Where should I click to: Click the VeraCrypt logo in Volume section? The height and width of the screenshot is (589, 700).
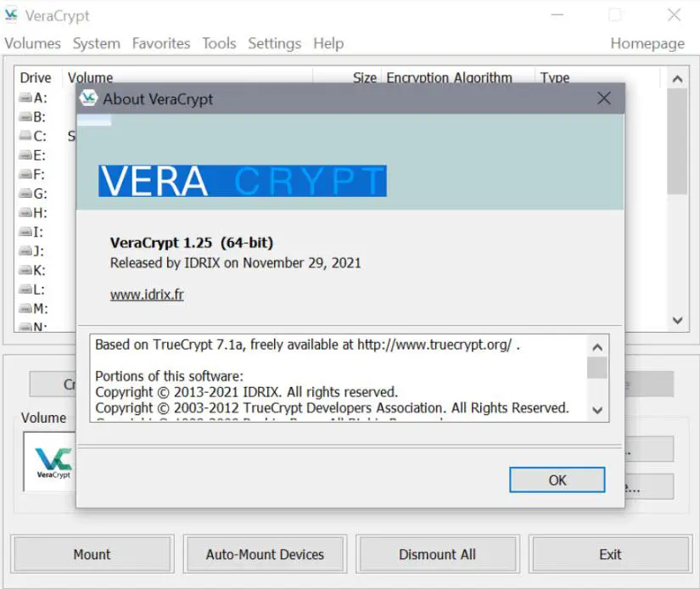coord(53,463)
